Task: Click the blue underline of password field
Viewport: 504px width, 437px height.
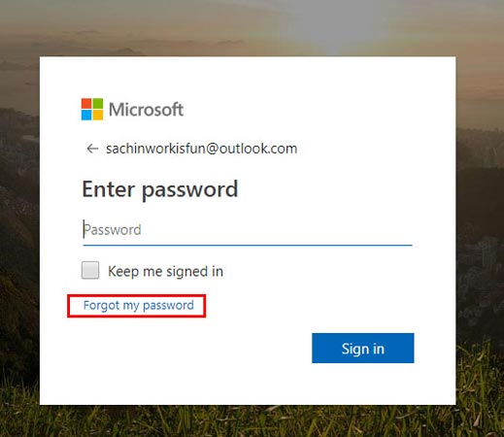Action: [248, 245]
